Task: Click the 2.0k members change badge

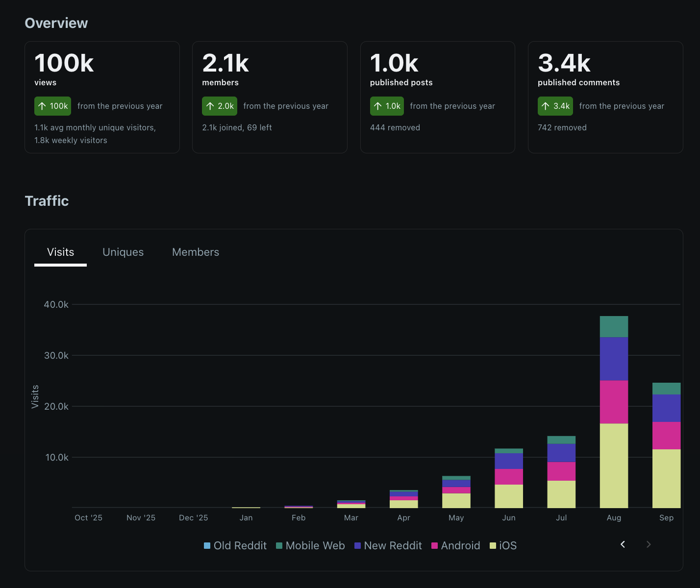Action: pos(220,106)
